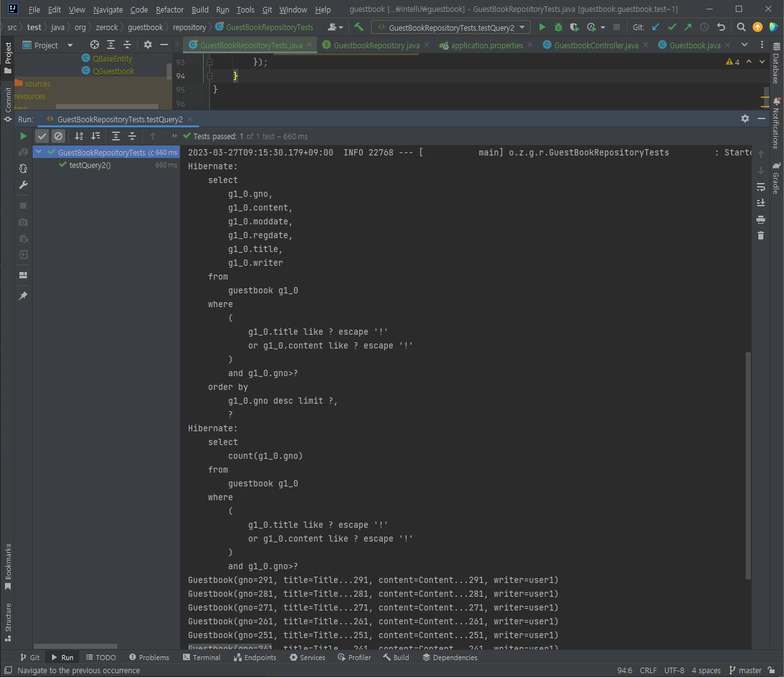Select QGuestbook class in Project tree
Viewport: 784px width, 677px height.
pos(113,71)
